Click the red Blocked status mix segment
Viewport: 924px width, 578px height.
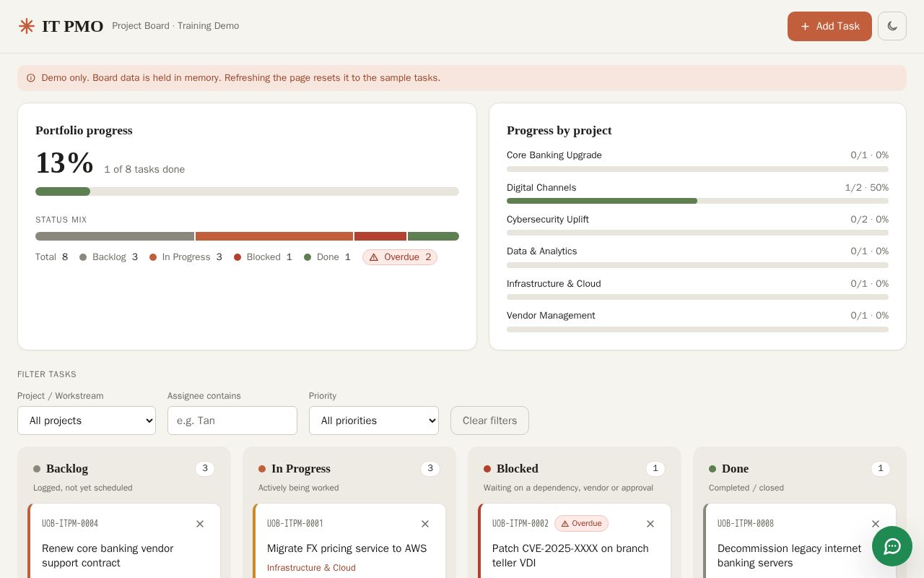click(380, 236)
